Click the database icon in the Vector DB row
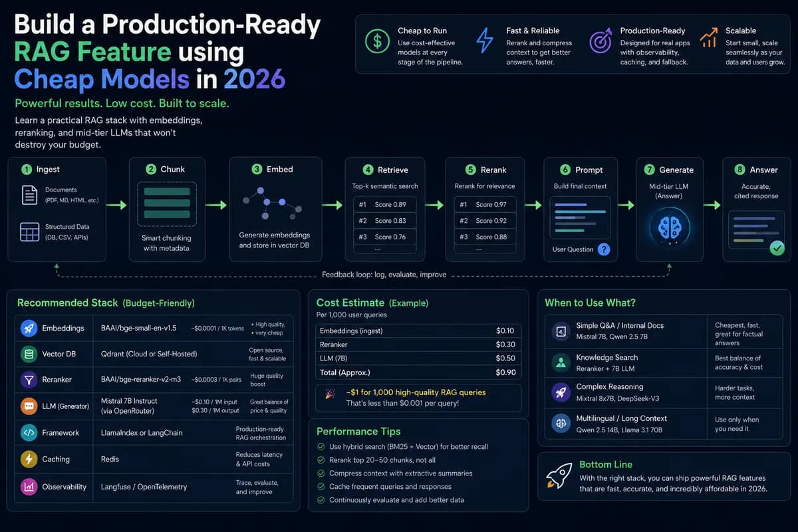 click(x=29, y=354)
